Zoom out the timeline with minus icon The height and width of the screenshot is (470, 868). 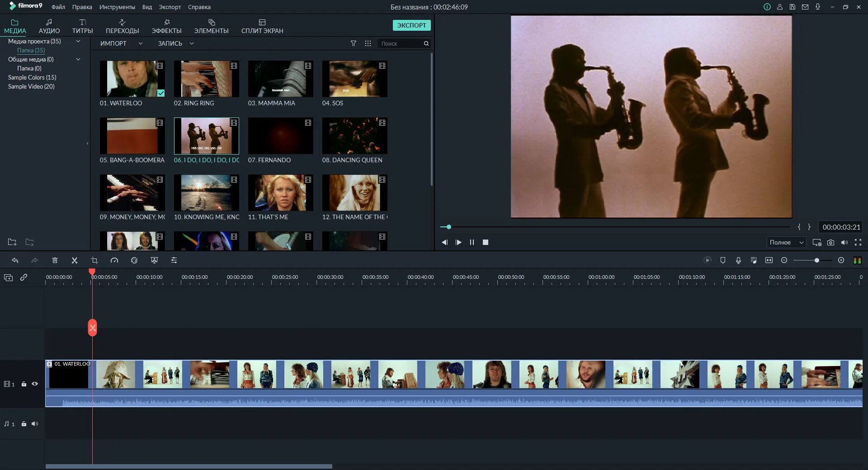[x=784, y=260]
